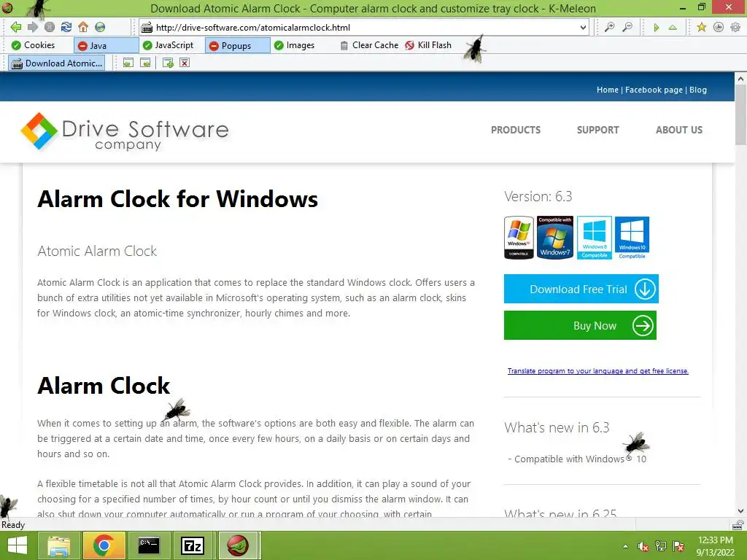The image size is (747, 560).
Task: Click the scrollbar down arrow
Action: 740,511
